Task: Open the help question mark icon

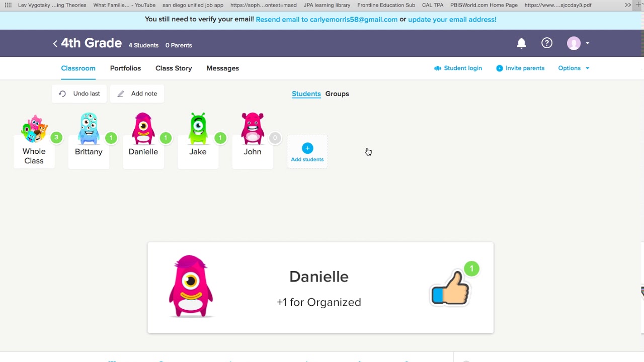Action: (x=547, y=43)
